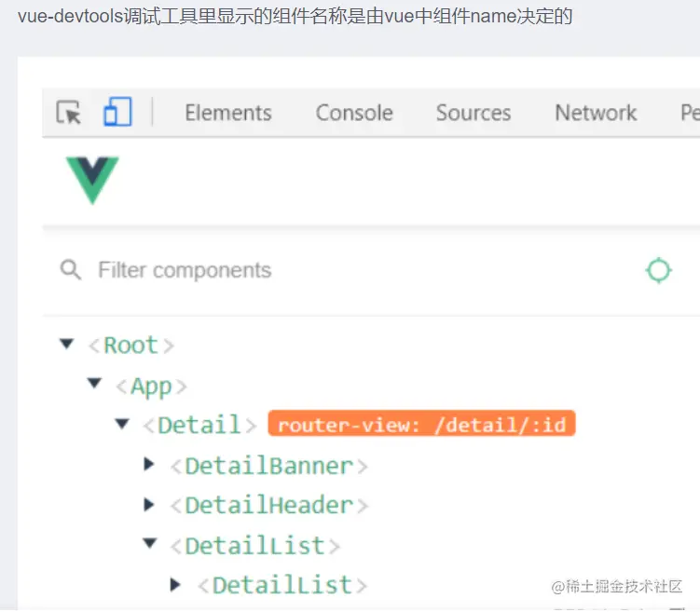The image size is (700, 612).
Task: Switch to the Console tab
Action: pos(354,113)
